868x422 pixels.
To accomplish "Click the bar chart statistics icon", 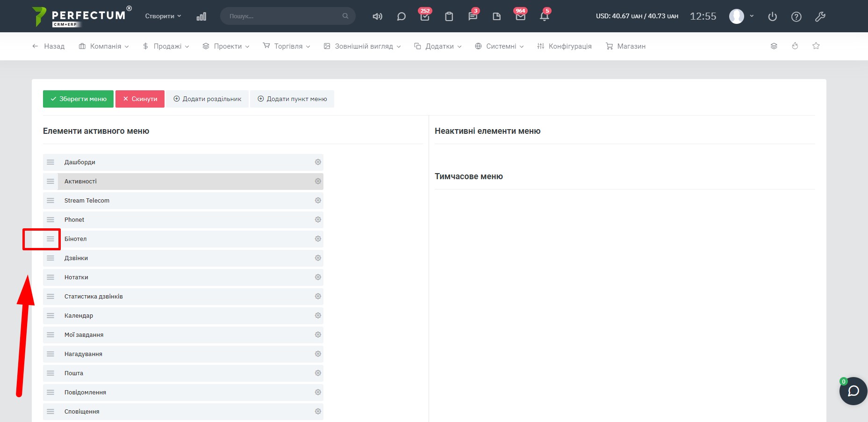I will coord(201,16).
